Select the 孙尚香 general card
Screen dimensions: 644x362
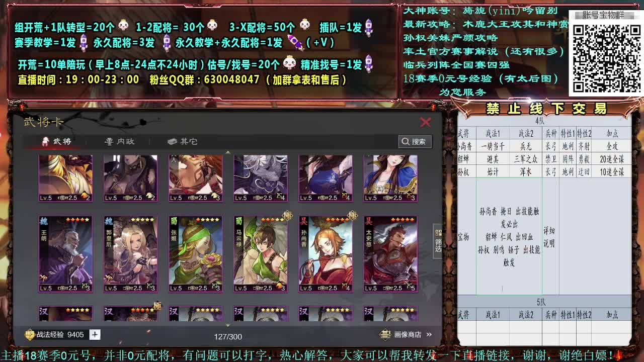point(326,254)
